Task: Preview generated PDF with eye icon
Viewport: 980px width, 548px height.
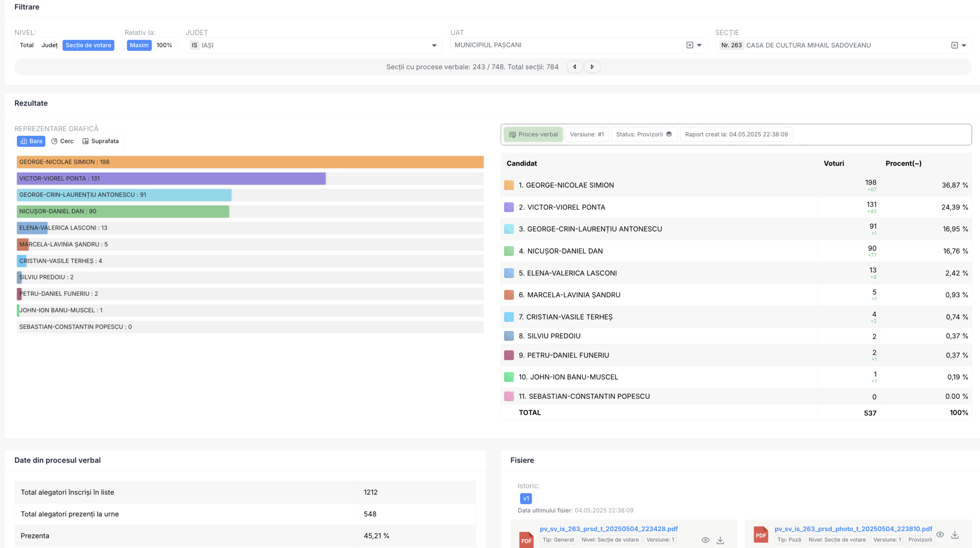Action: [x=705, y=540]
